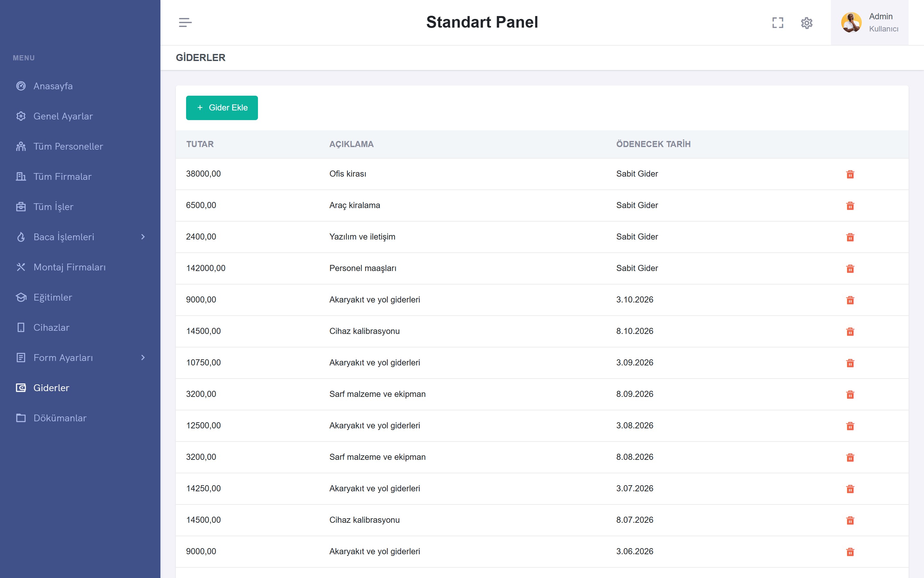Click the ÖDENECEK TARİH column header
The height and width of the screenshot is (578, 924).
coord(653,144)
